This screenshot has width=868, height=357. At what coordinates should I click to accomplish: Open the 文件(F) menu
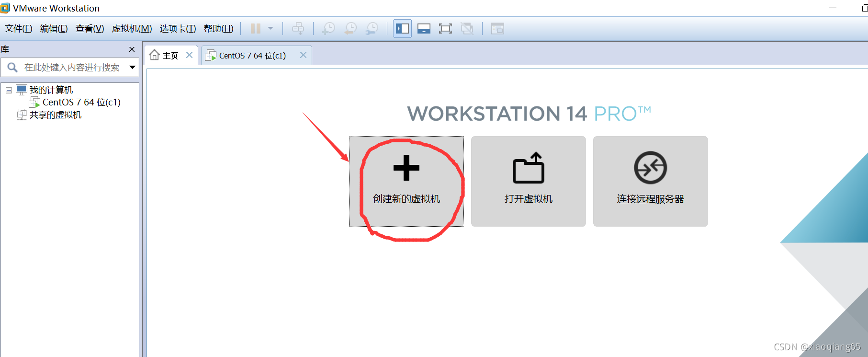[x=19, y=29]
